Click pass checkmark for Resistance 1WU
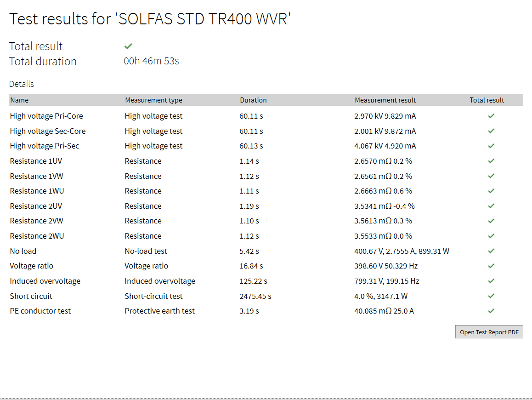532x400 pixels. [491, 191]
